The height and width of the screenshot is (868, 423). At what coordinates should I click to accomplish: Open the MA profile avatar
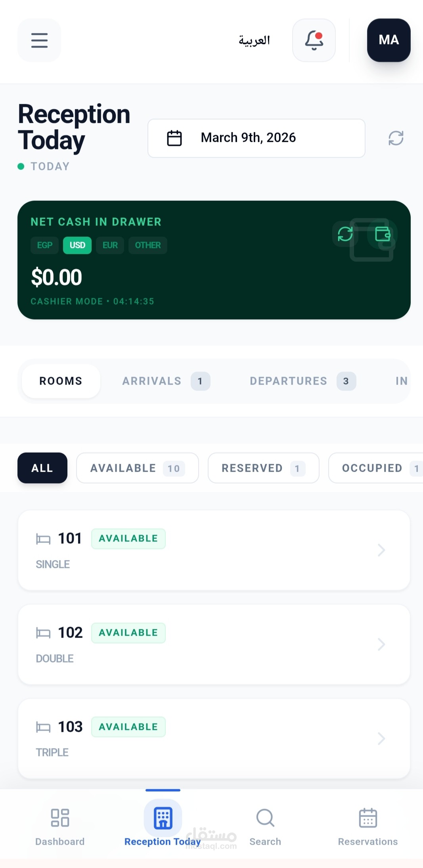click(x=388, y=40)
